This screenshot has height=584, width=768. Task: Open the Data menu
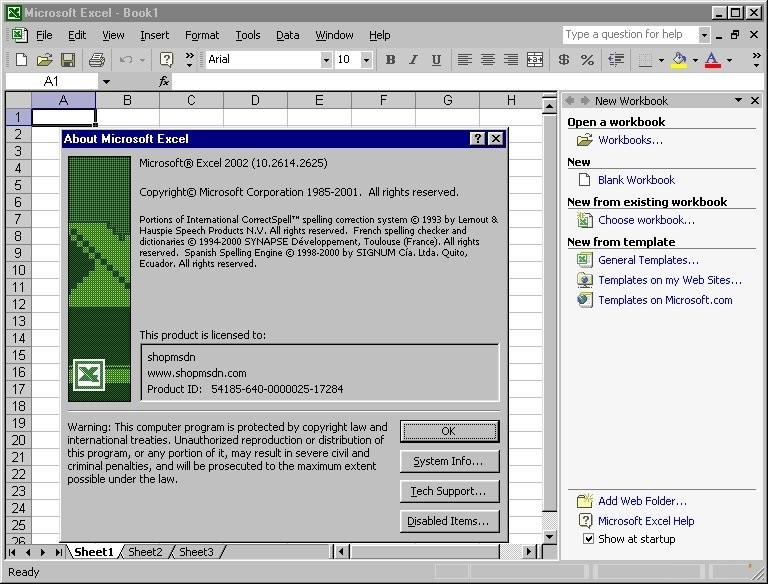tap(288, 35)
